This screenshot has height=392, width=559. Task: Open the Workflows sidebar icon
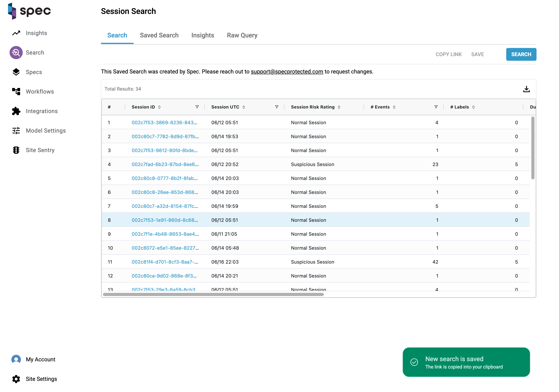(16, 92)
